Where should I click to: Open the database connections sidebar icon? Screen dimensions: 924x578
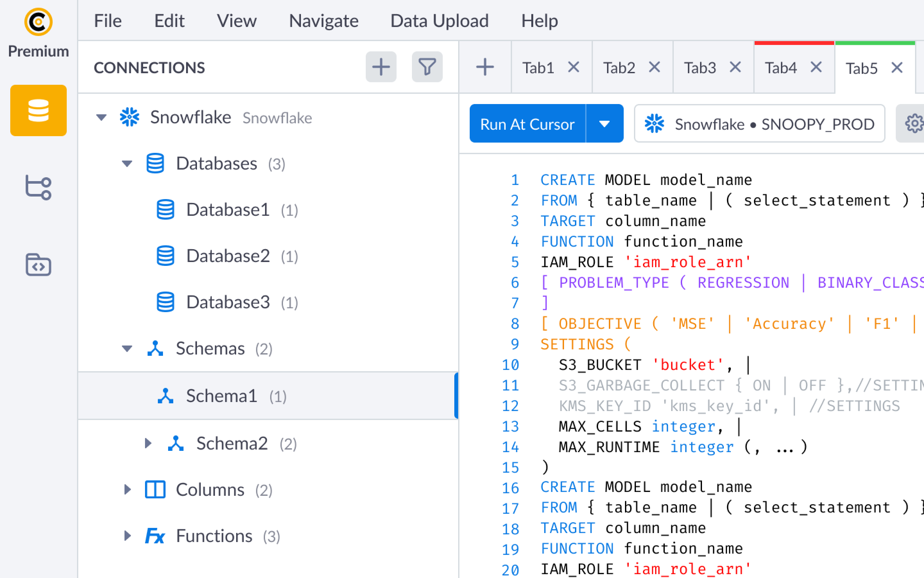pos(38,110)
